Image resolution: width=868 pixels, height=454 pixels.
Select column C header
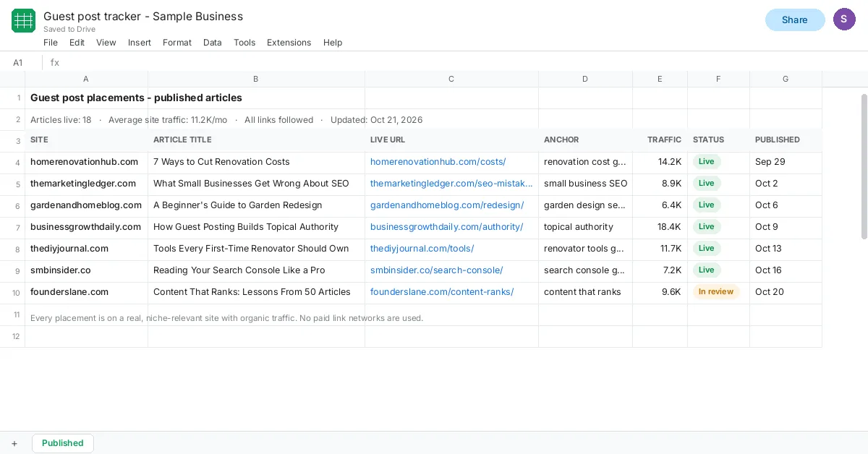tap(451, 79)
